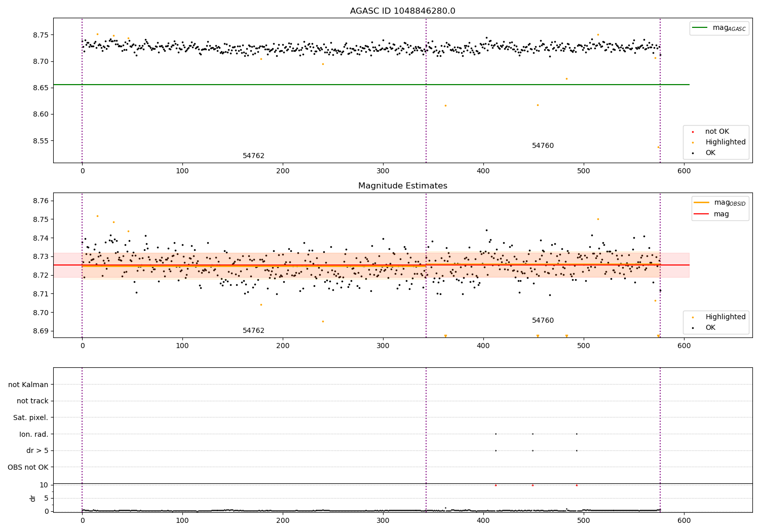Click the "Magnitude Estimates" plot title

pyautogui.click(x=402, y=186)
